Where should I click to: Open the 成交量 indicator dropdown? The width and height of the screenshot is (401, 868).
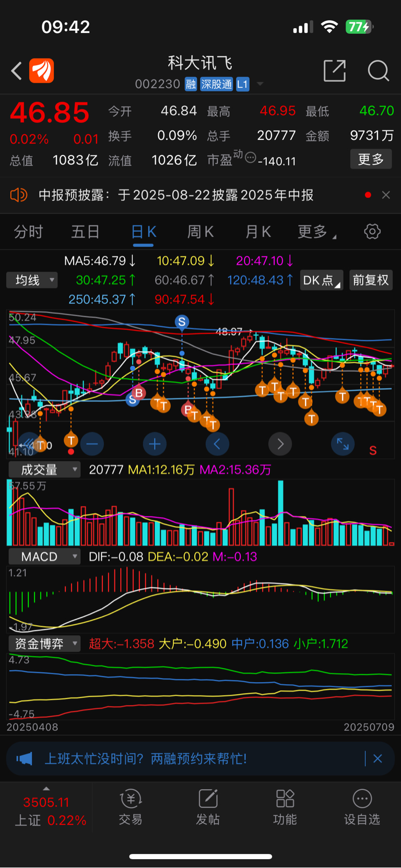click(44, 470)
